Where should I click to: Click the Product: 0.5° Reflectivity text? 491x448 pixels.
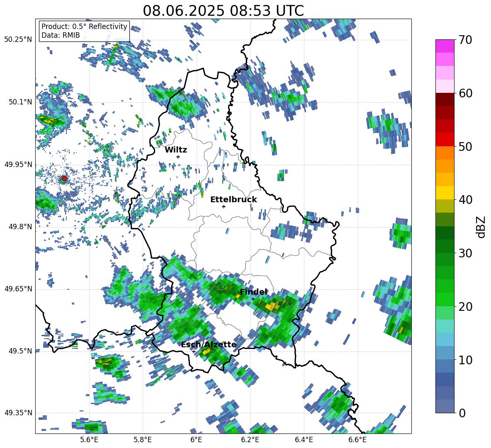(x=84, y=27)
